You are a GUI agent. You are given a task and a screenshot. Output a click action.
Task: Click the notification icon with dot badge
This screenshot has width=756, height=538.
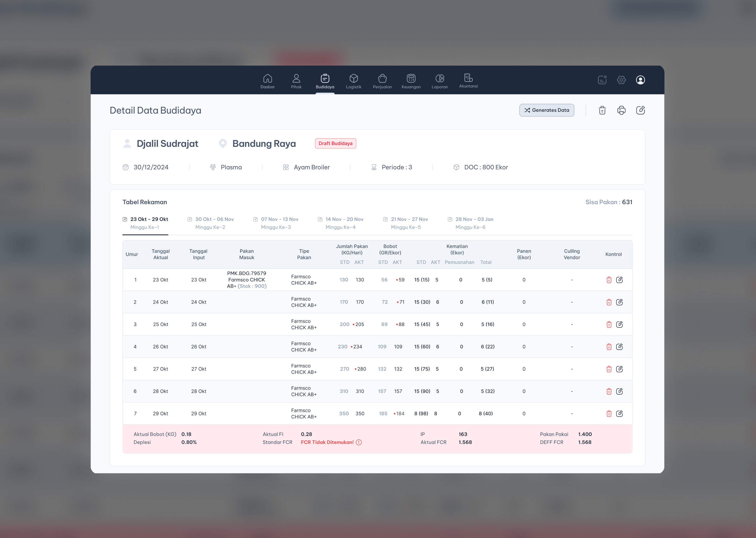(x=602, y=80)
